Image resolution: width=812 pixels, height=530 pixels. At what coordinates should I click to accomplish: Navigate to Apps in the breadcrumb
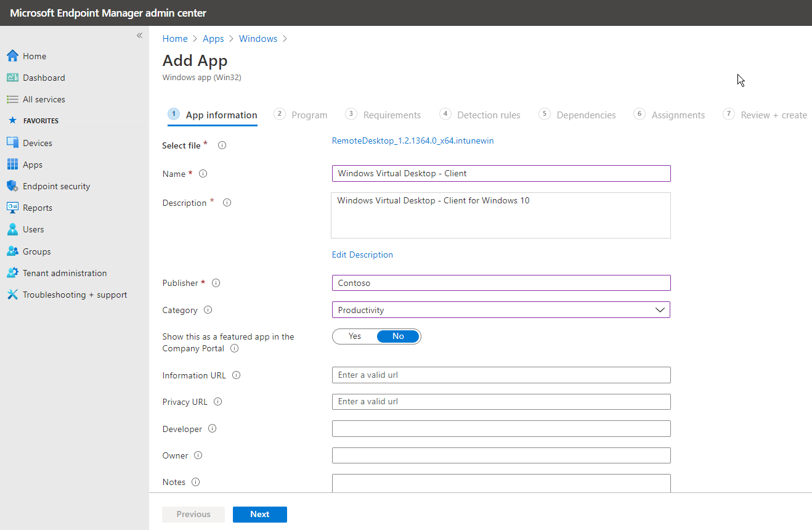[x=213, y=39]
